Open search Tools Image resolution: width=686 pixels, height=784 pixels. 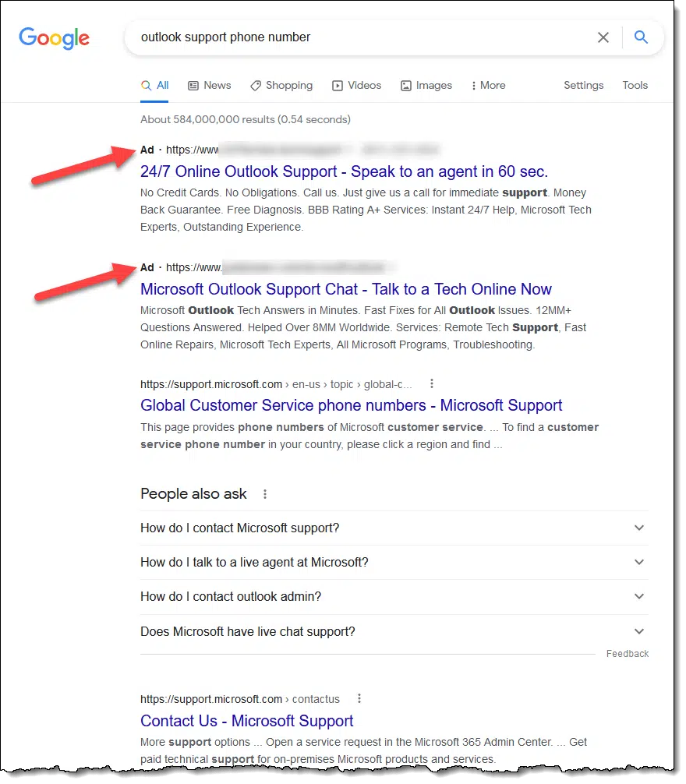(x=635, y=86)
